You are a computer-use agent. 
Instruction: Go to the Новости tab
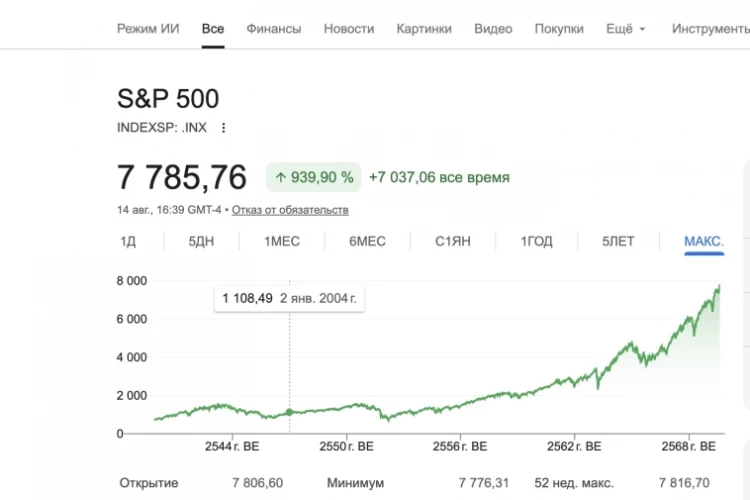[x=349, y=29]
